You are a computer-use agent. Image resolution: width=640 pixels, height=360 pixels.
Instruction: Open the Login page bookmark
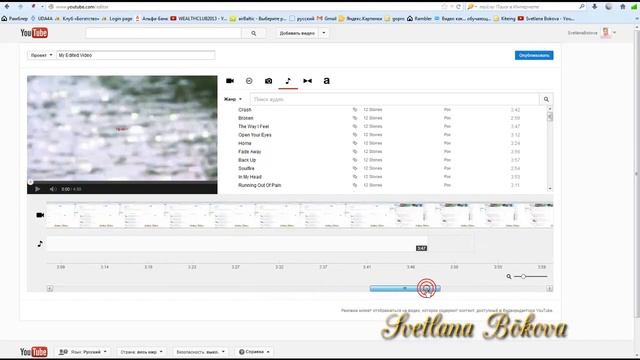click(118, 18)
